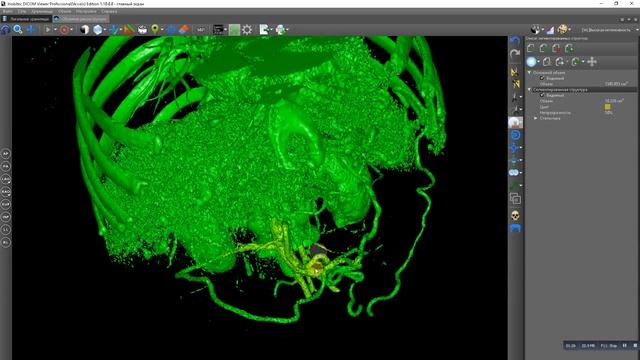Screen dimensions: 640x360
Task: Open dropdown arrow beside the export icon
Action: [x=271, y=29]
